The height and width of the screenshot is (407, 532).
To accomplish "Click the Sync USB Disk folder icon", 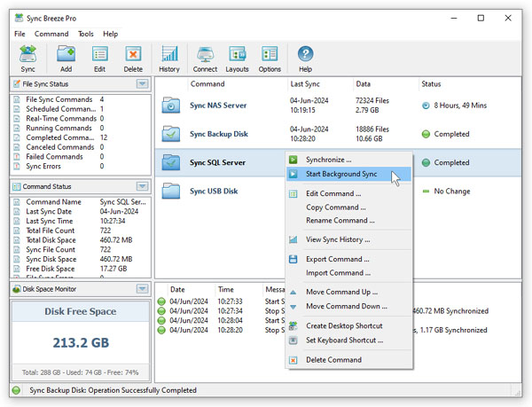I will [170, 191].
